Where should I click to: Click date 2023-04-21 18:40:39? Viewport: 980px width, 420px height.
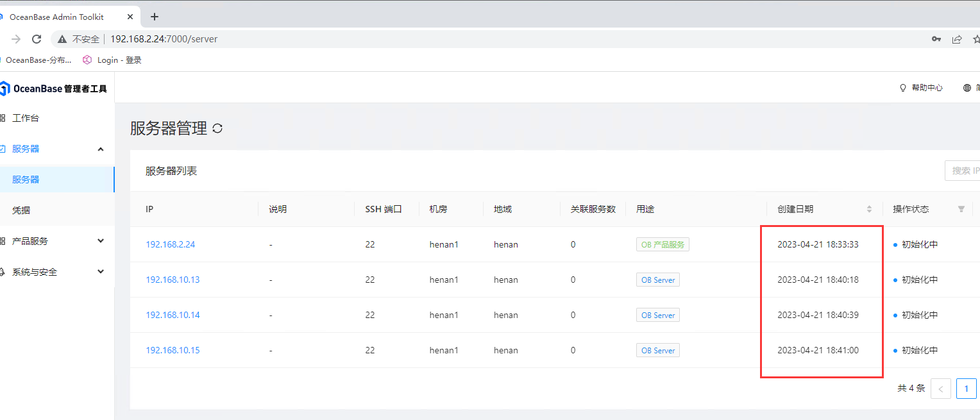(x=818, y=315)
